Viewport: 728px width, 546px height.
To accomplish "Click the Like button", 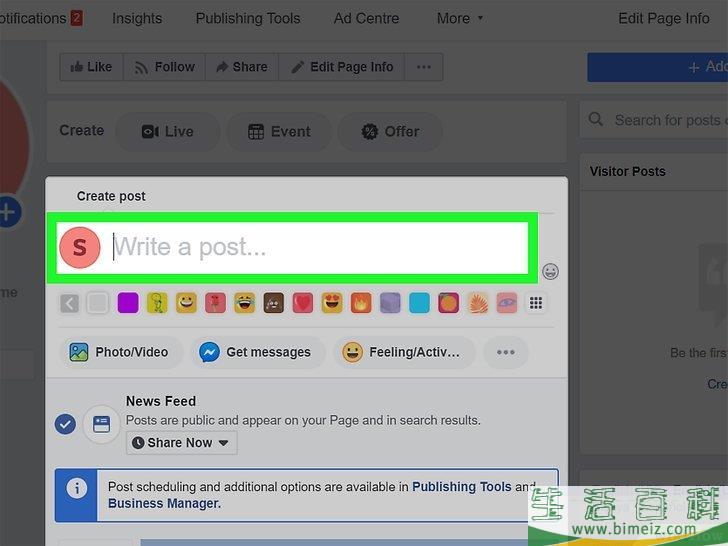I will coord(91,67).
